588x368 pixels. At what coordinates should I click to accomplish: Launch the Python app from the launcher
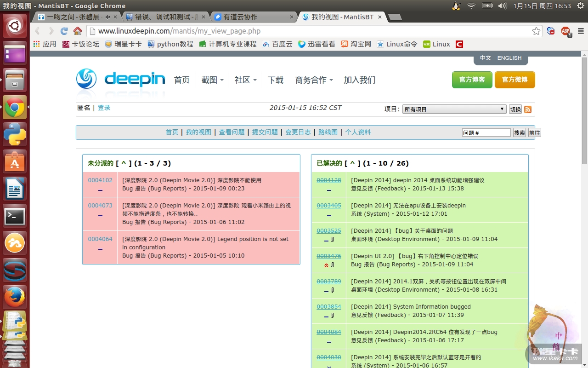click(x=15, y=134)
